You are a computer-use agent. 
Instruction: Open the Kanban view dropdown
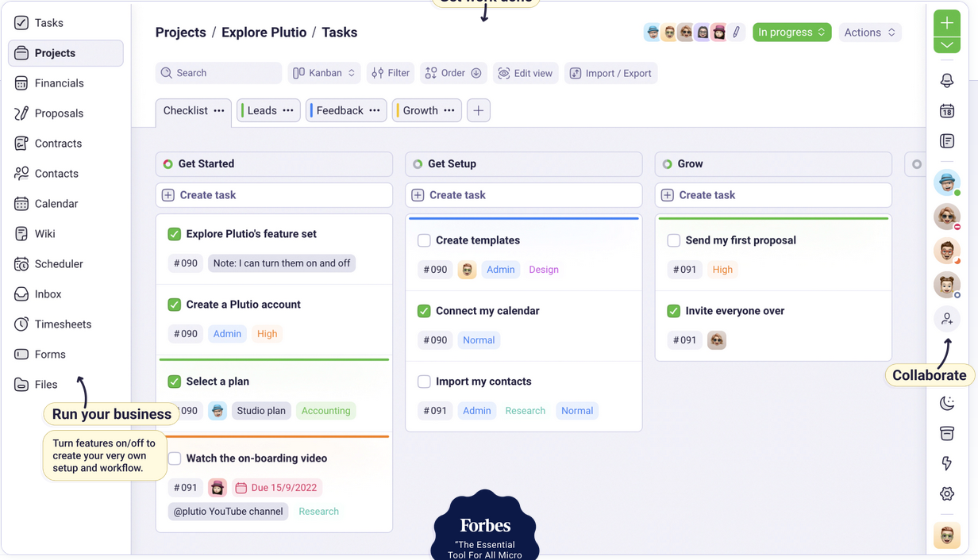pos(324,73)
